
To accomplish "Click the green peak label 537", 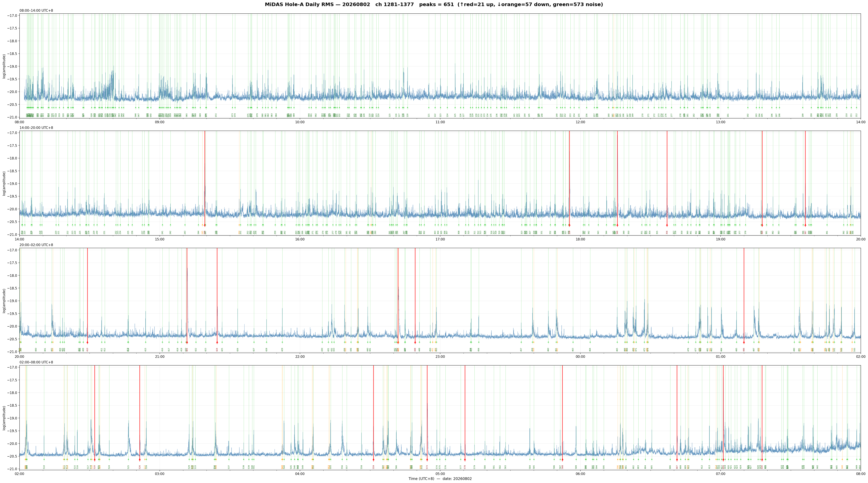I will click(x=229, y=467).
